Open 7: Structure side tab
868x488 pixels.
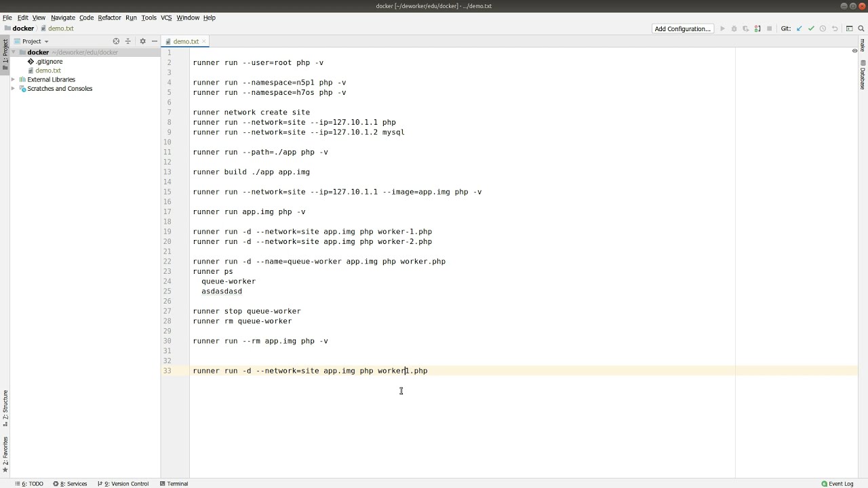click(5, 408)
